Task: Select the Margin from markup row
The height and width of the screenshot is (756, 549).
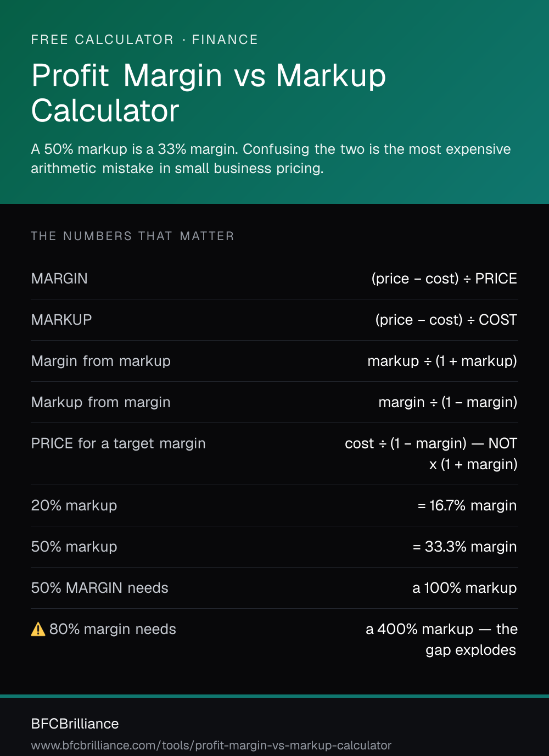Action: point(274,361)
